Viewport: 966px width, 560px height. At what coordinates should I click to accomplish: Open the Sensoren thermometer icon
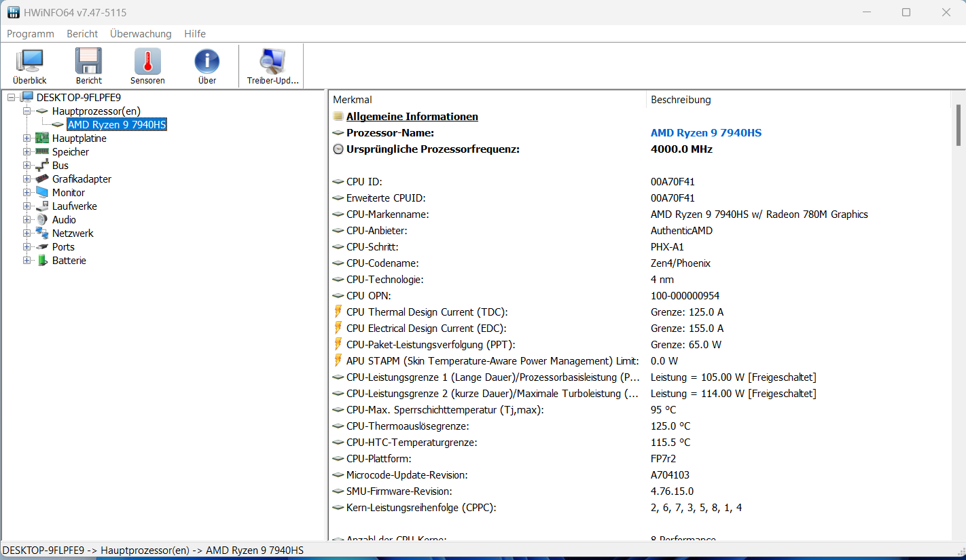coord(147,61)
